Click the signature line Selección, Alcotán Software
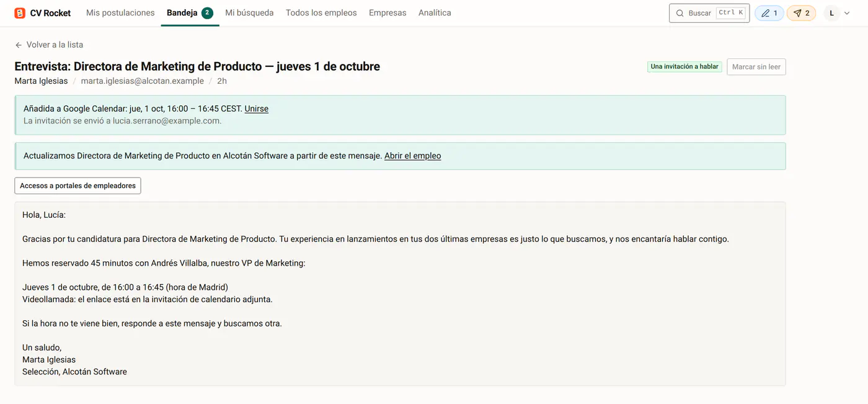 point(74,372)
